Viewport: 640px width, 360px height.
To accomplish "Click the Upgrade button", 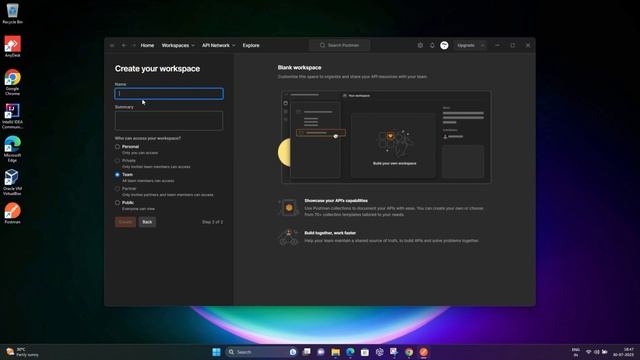I will pyautogui.click(x=466, y=45).
